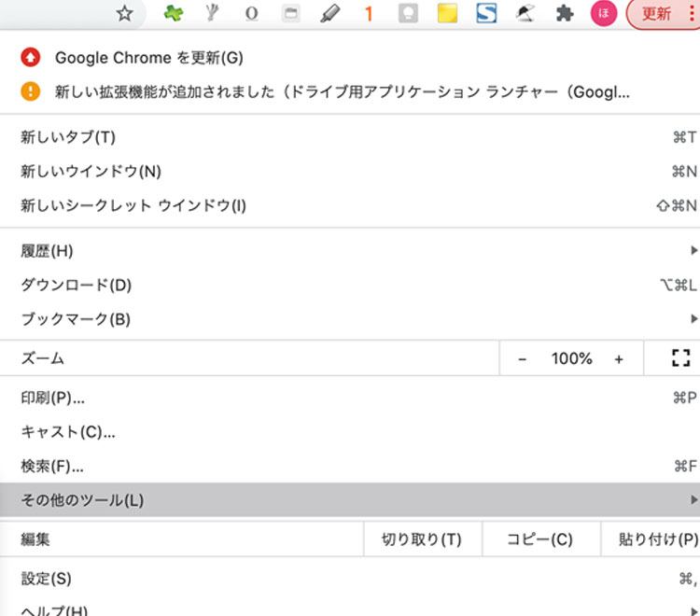Open the blue S extension icon

point(485,14)
